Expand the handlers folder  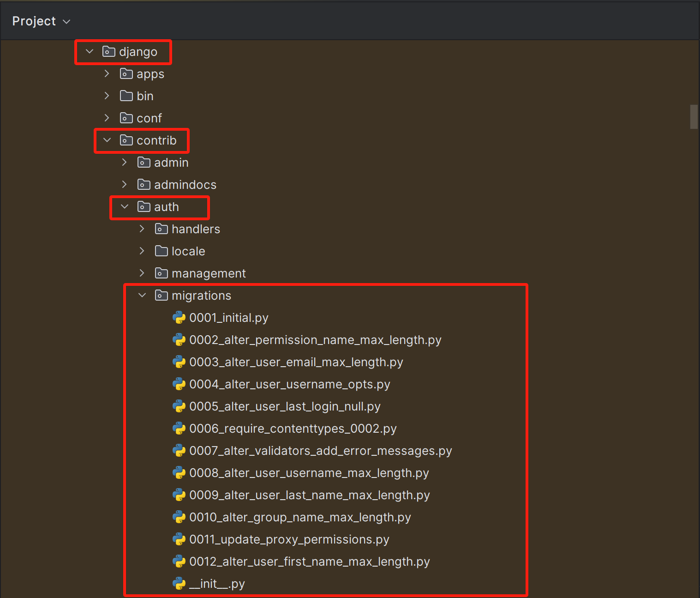click(142, 229)
